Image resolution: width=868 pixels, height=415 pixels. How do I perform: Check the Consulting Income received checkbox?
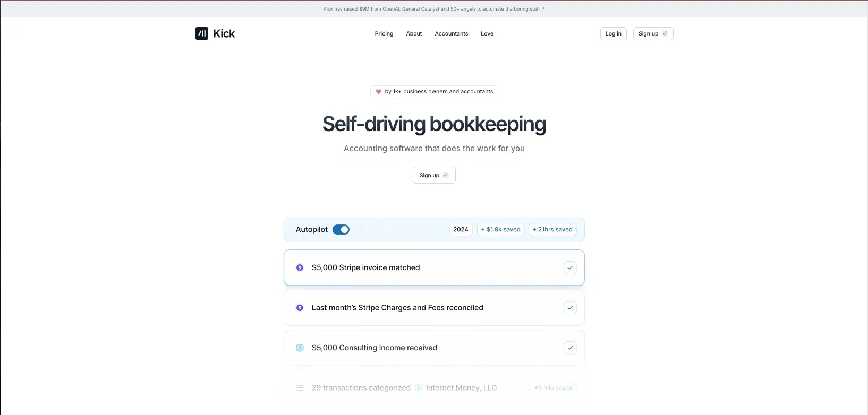click(569, 348)
